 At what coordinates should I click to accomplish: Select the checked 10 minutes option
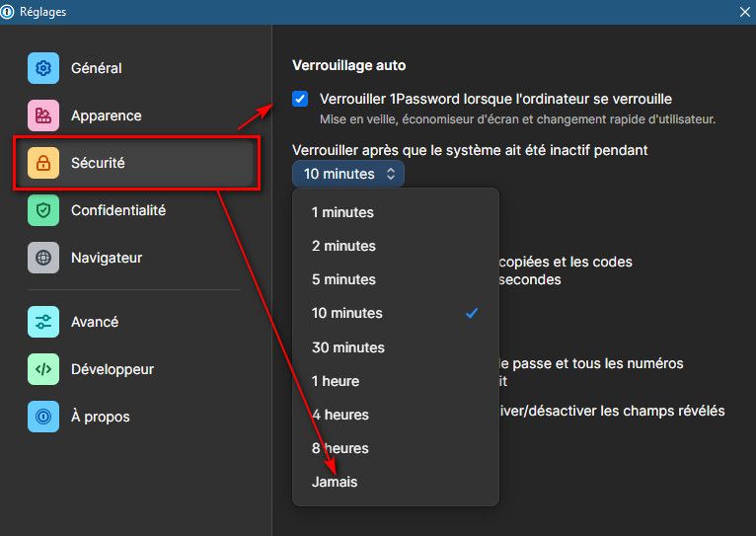click(347, 313)
